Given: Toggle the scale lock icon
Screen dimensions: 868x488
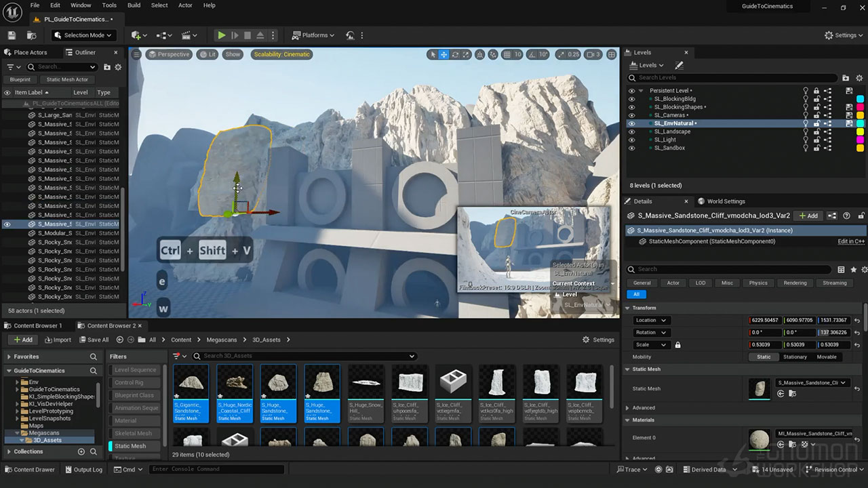Looking at the screenshot, I should click(677, 345).
